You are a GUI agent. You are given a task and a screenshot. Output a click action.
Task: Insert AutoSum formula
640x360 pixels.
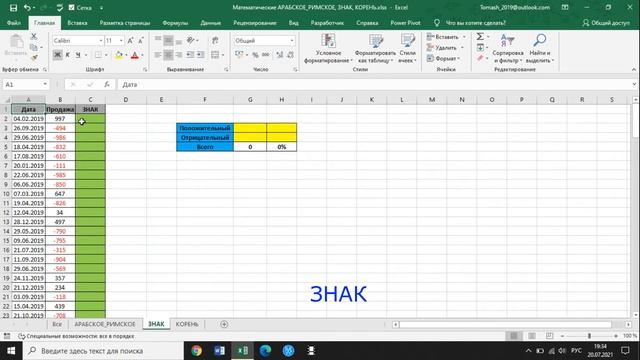[480, 37]
